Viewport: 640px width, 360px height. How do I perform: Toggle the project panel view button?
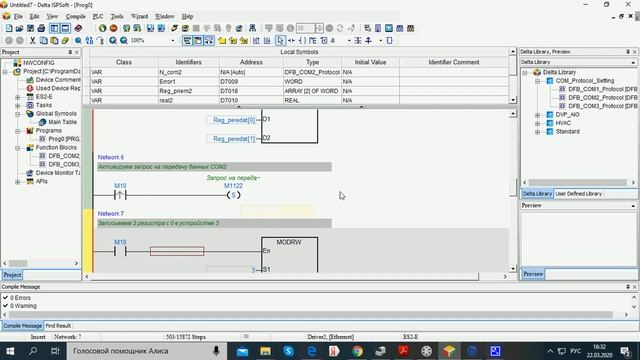point(54,28)
